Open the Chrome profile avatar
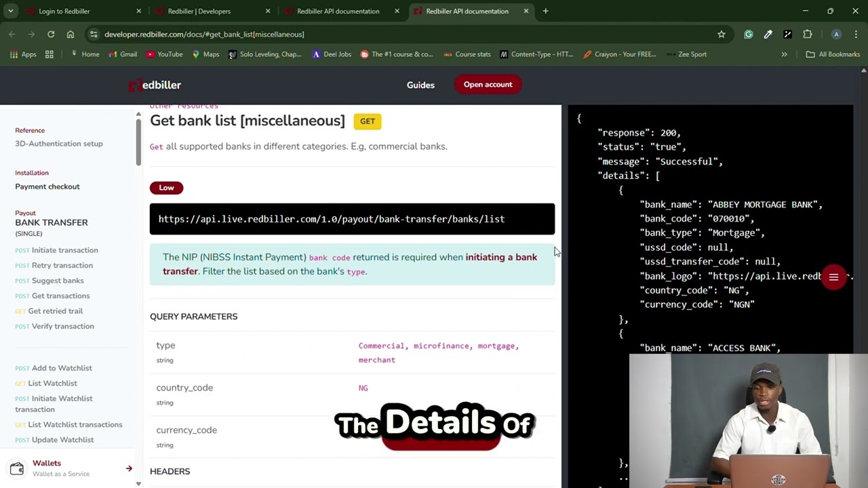This screenshot has height=488, width=868. (837, 34)
